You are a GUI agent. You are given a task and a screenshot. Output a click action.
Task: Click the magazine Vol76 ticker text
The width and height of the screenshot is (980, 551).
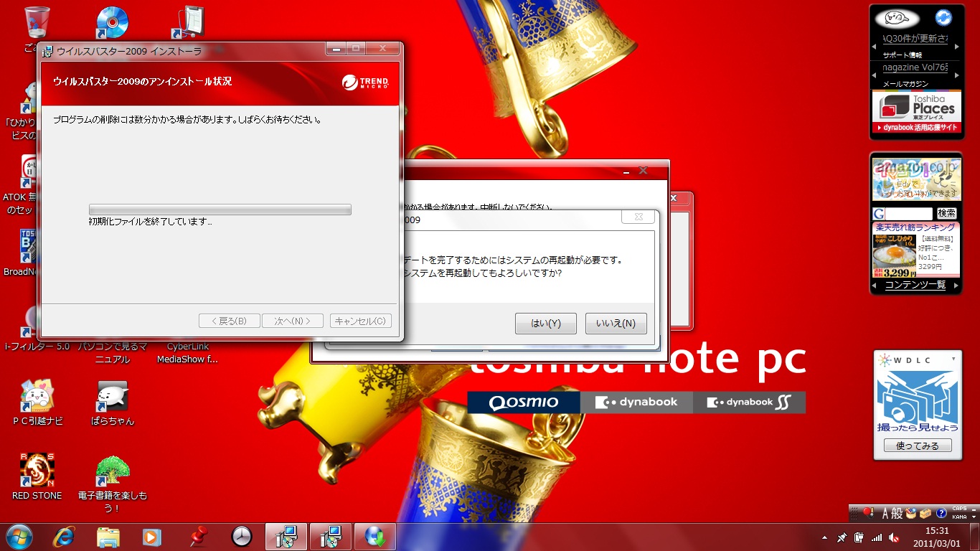point(915,67)
